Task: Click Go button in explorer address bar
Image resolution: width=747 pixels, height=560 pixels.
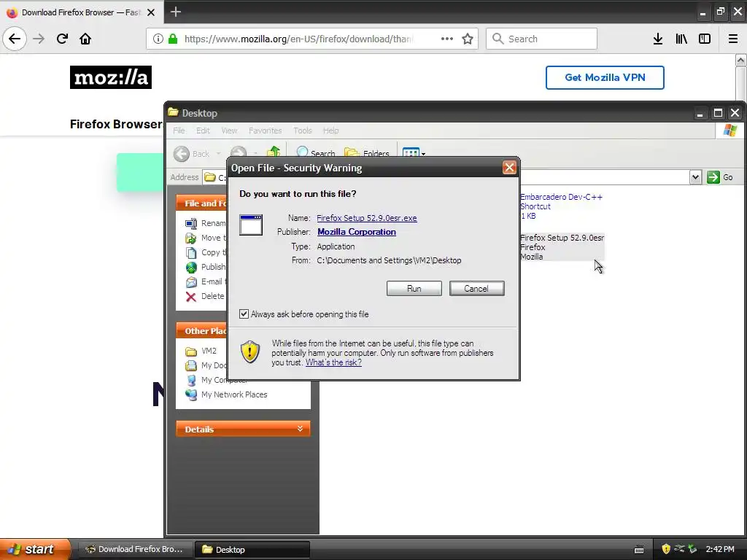Action: [x=720, y=177]
